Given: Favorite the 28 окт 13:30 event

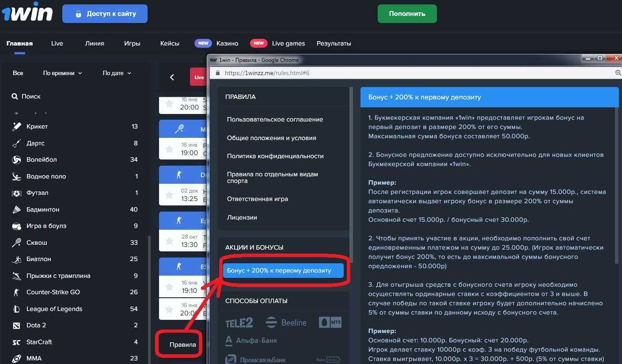Looking at the screenshot, I should 169,241.
